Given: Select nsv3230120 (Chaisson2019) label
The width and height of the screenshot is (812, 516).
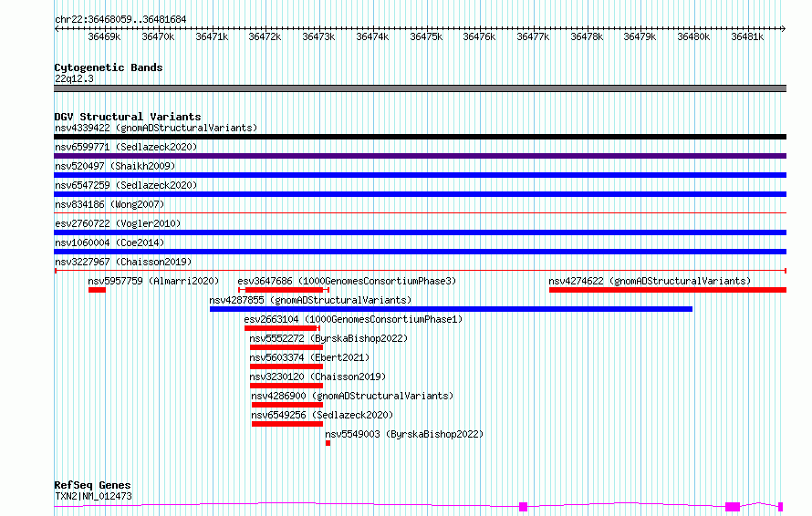Looking at the screenshot, I should 318,377.
